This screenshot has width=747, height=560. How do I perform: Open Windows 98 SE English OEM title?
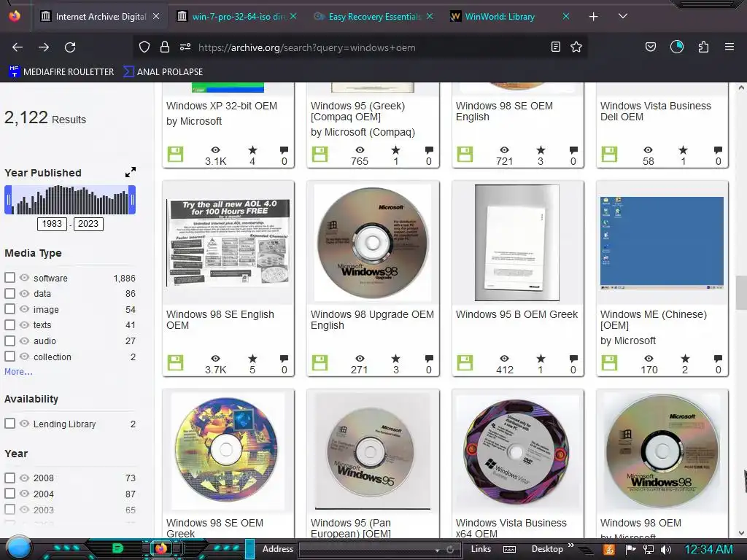[220, 319]
